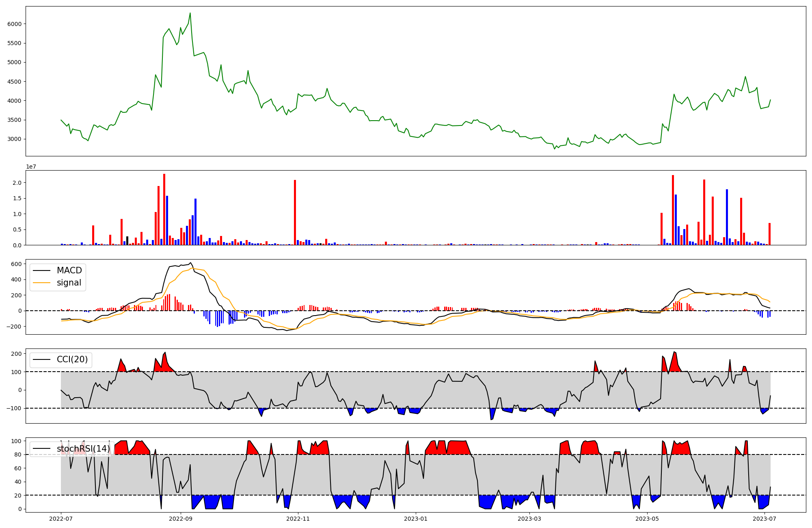Screen dimensions: 812x528
Task: Click the 2023-07 x-axis date label
Action: tap(764, 519)
